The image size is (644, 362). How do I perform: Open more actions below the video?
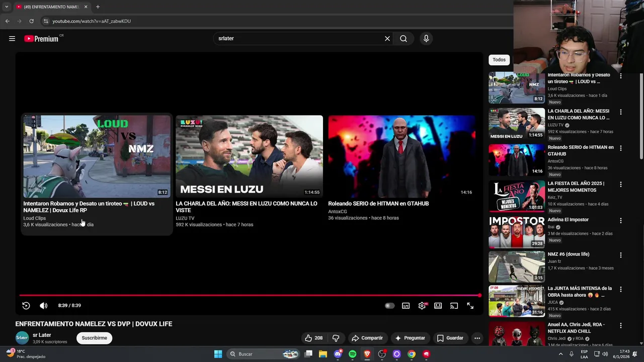(477, 338)
